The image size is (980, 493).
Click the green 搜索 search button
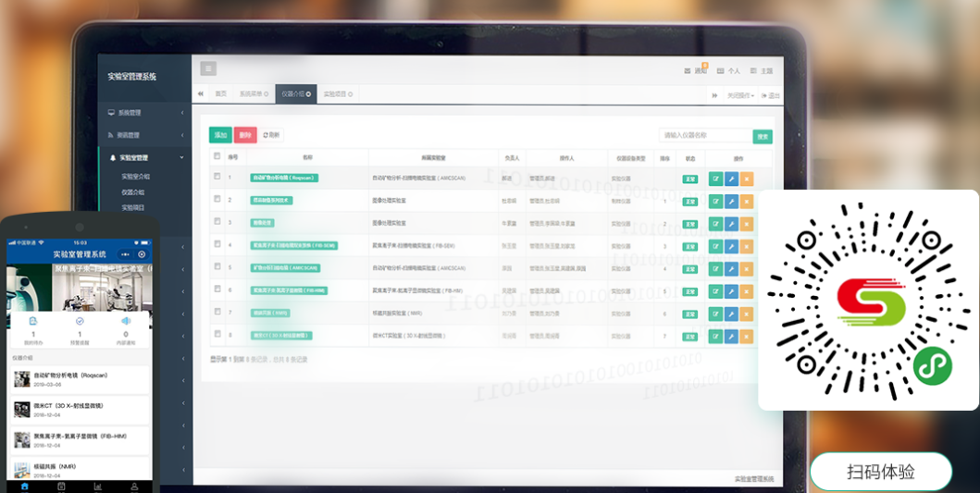tap(763, 136)
